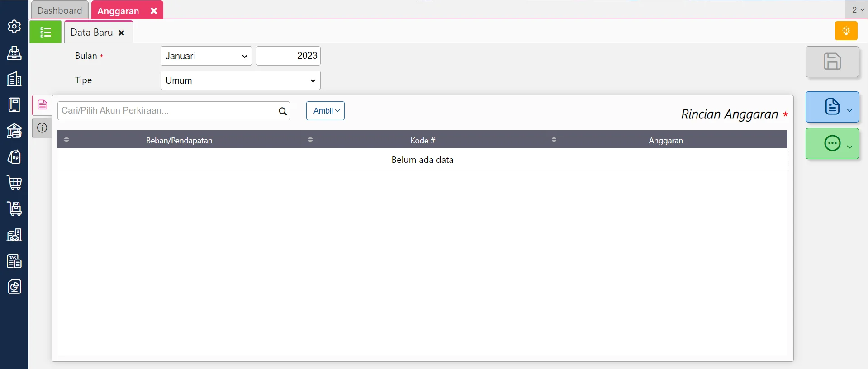Switch to the Dashboard tab
Screen dimensions: 868x369
click(x=60, y=10)
